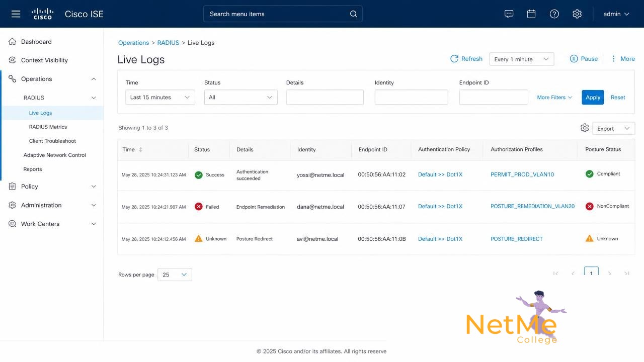Collapse the Operations sidebar section

coord(94,79)
